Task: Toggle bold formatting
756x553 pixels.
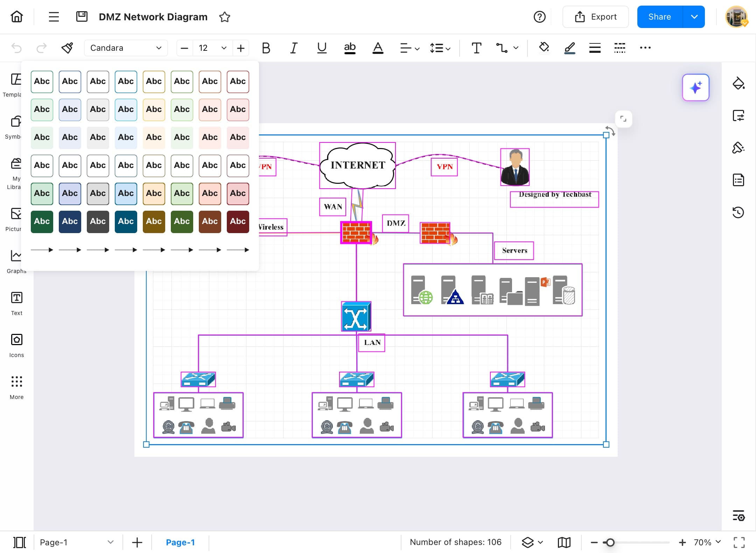Action: click(x=266, y=48)
